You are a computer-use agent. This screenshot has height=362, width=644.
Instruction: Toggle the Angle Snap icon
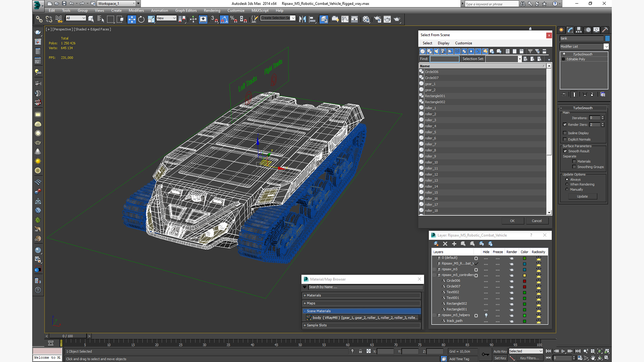coord(224,19)
